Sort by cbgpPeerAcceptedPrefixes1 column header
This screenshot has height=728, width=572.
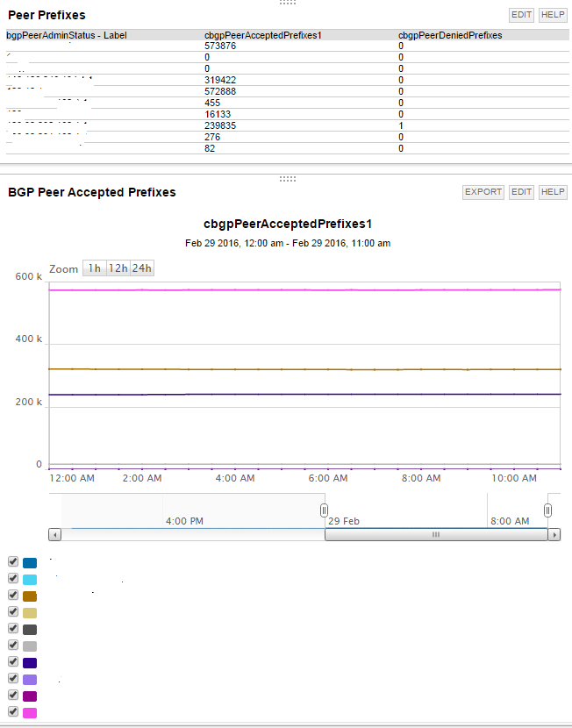263,35
